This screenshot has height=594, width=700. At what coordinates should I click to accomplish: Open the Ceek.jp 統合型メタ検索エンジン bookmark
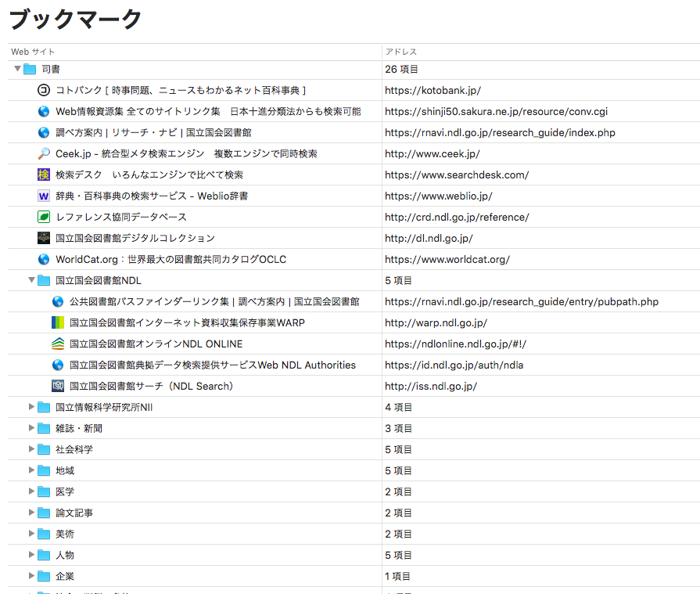[186, 153]
